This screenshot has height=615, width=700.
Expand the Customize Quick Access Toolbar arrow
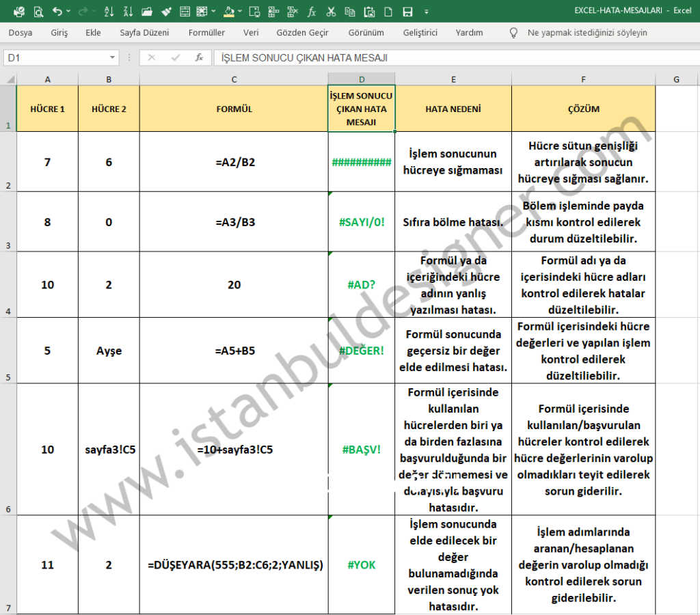point(427,12)
